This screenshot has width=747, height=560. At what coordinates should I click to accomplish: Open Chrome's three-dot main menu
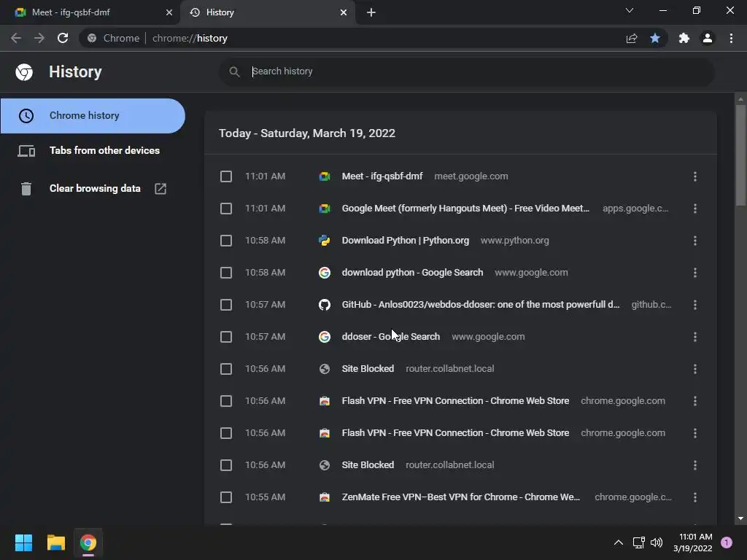(731, 38)
